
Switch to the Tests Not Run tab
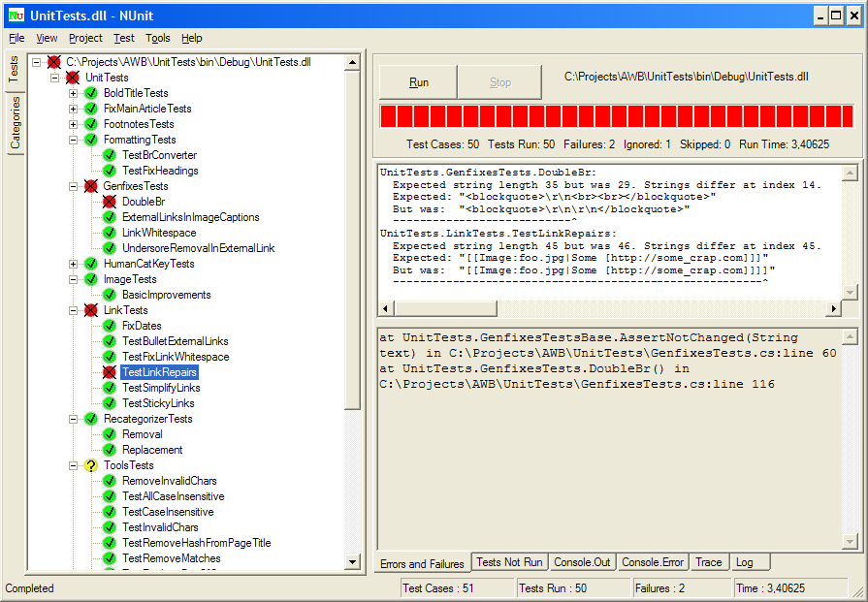pyautogui.click(x=509, y=562)
